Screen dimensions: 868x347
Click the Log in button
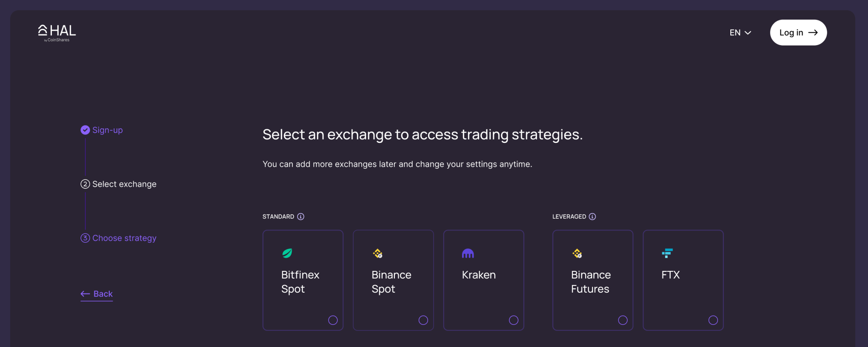[x=798, y=32]
